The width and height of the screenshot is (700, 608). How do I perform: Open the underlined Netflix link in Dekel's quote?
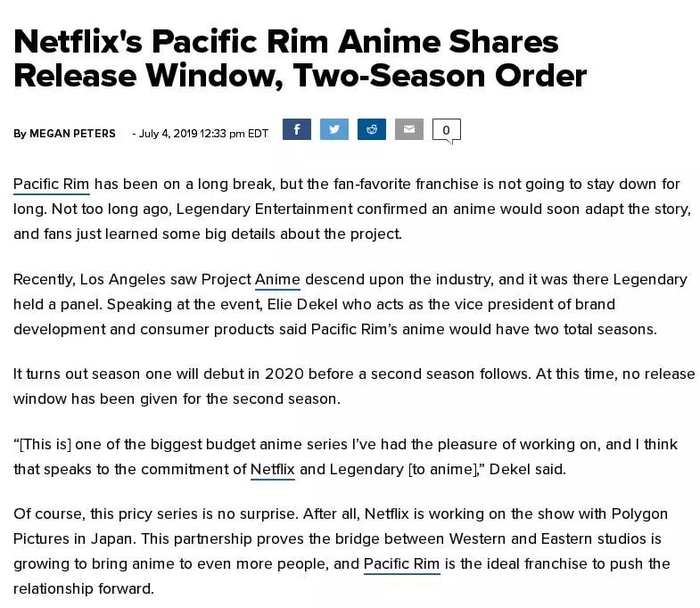pos(272,469)
